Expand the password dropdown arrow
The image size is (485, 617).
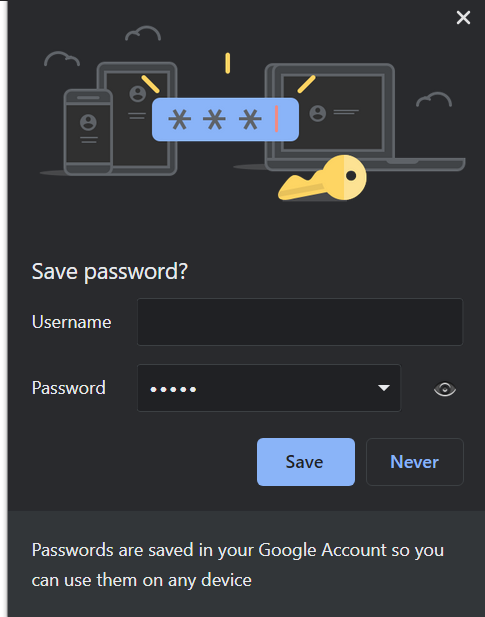click(384, 388)
